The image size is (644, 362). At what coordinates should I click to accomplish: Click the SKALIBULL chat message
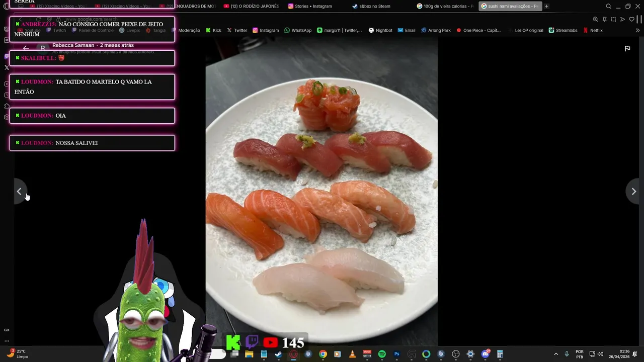pos(92,58)
